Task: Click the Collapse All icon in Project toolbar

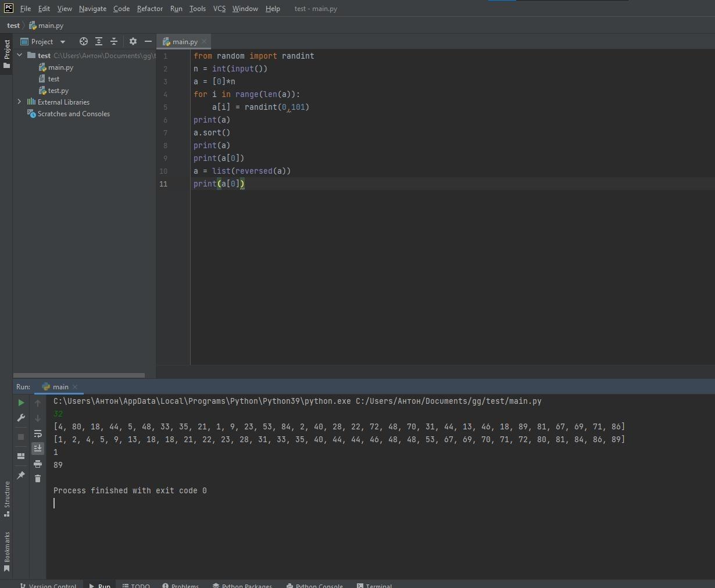Action: coord(114,41)
